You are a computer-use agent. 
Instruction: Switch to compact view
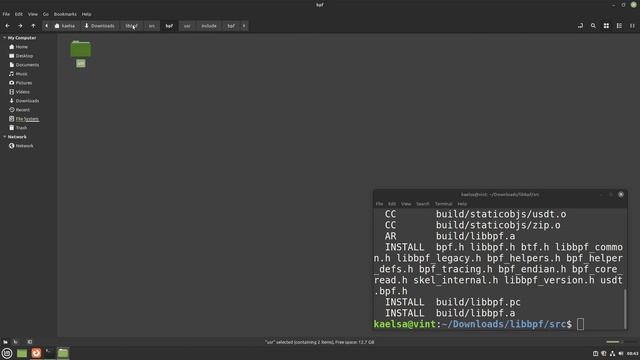(x=632, y=26)
